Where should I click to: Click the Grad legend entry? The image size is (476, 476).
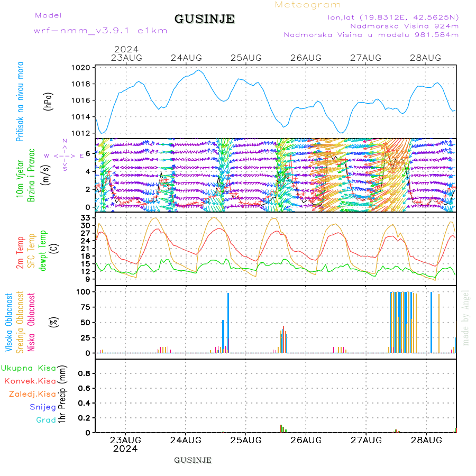click(x=46, y=420)
